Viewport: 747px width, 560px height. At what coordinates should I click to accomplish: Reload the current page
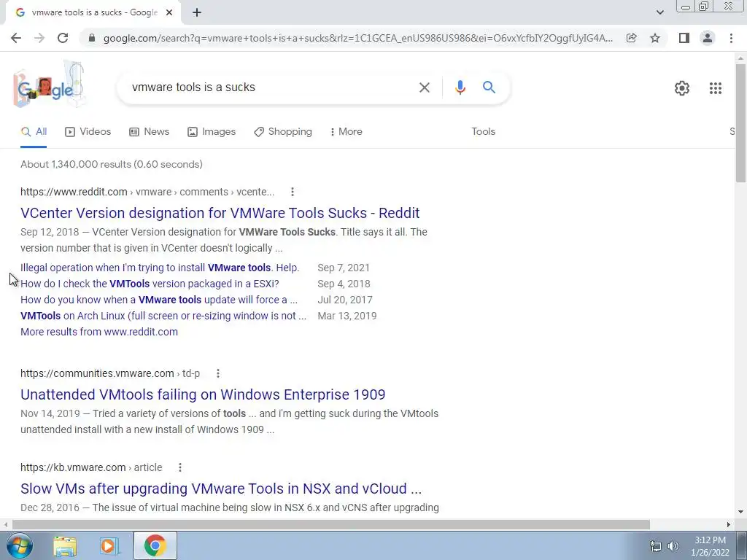pos(63,38)
